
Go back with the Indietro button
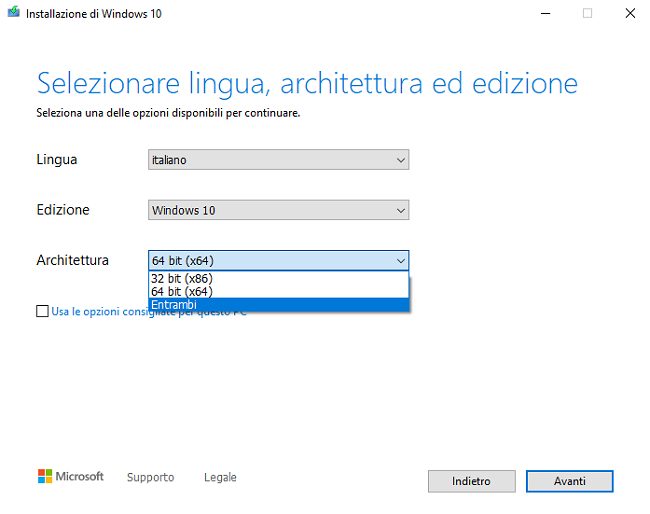(471, 481)
